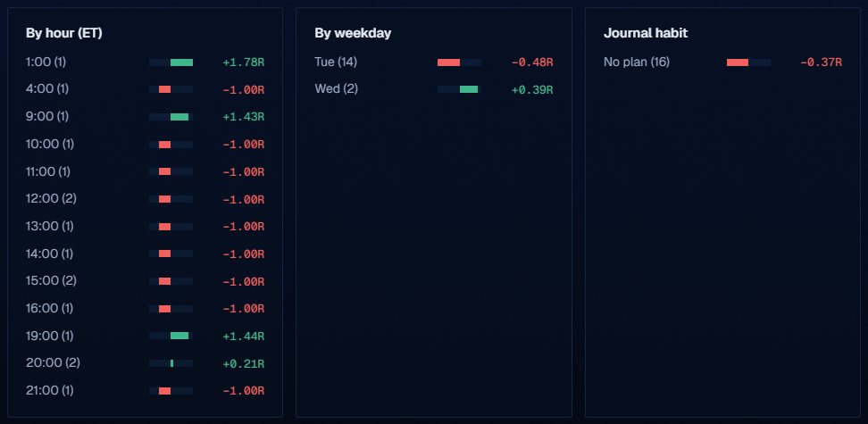Click the -0.37R journal value
The width and height of the screenshot is (868, 424).
(x=821, y=62)
